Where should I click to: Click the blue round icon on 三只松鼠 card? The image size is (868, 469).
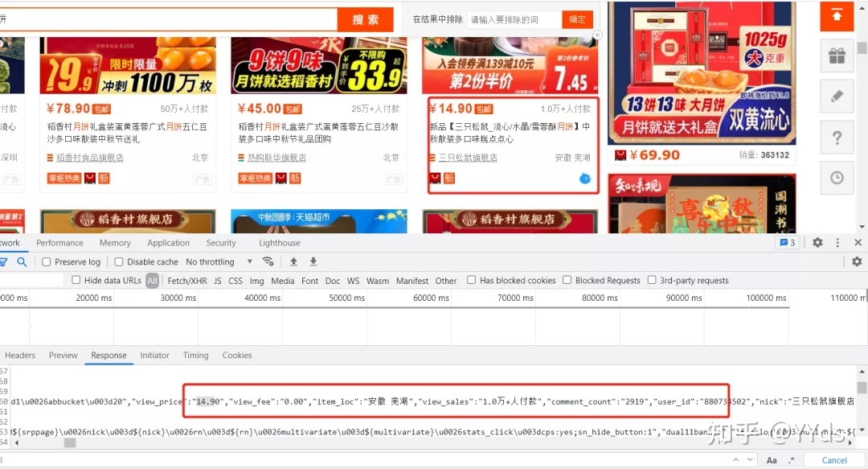pos(584,179)
